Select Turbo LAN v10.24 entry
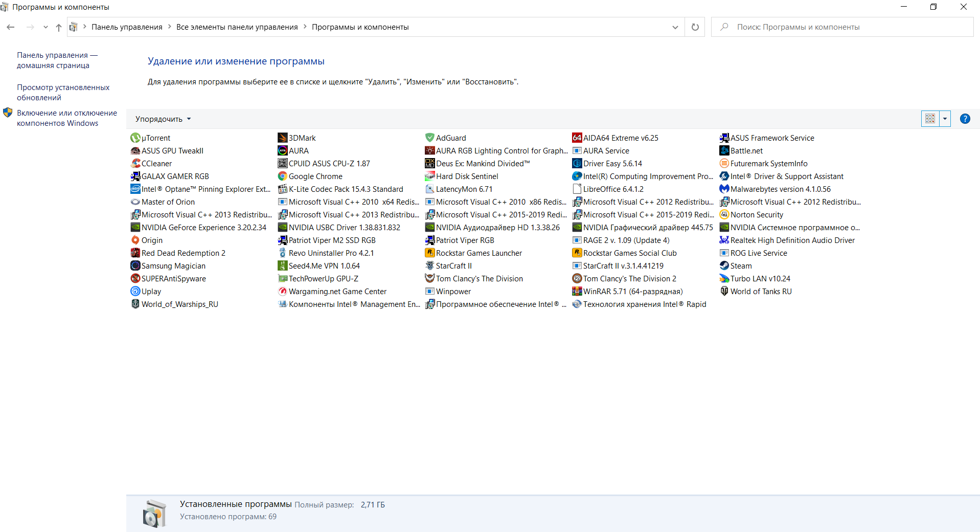 tap(755, 279)
